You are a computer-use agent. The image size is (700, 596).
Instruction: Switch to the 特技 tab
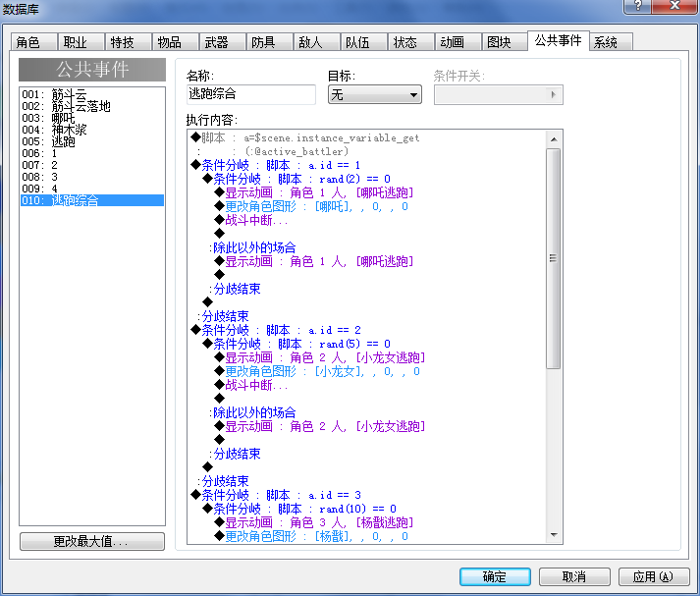[129, 42]
